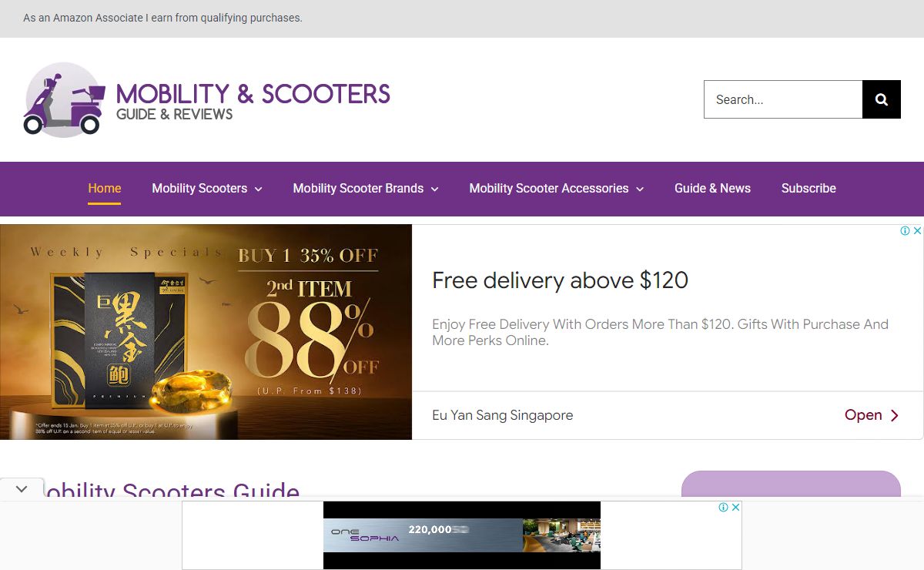Image resolution: width=924 pixels, height=570 pixels.
Task: Click the Eu Yan Sang Singapore label
Action: coord(502,415)
